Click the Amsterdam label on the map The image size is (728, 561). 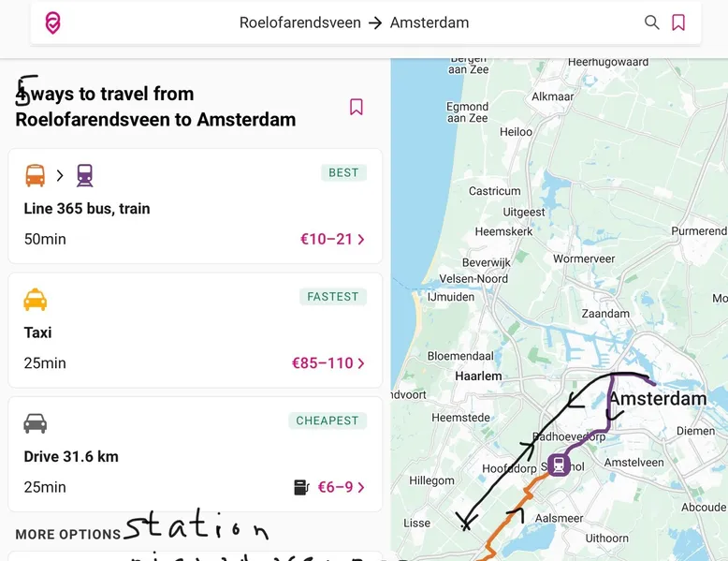pyautogui.click(x=658, y=399)
